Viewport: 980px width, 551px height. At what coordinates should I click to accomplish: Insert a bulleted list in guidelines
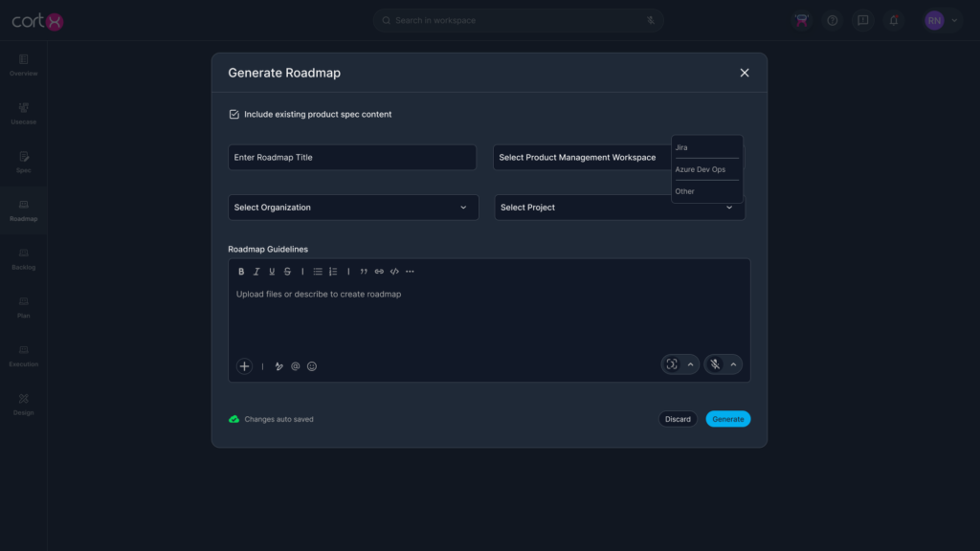pyautogui.click(x=318, y=272)
